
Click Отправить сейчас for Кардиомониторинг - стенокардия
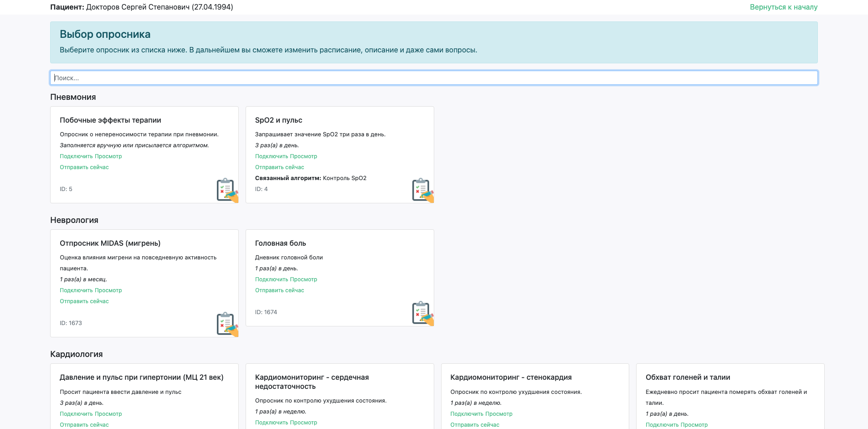(475, 425)
